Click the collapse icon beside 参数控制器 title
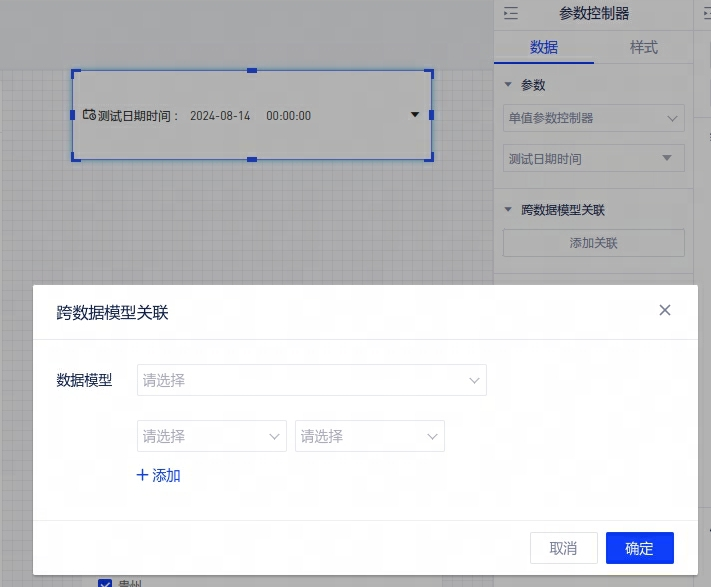 511,14
